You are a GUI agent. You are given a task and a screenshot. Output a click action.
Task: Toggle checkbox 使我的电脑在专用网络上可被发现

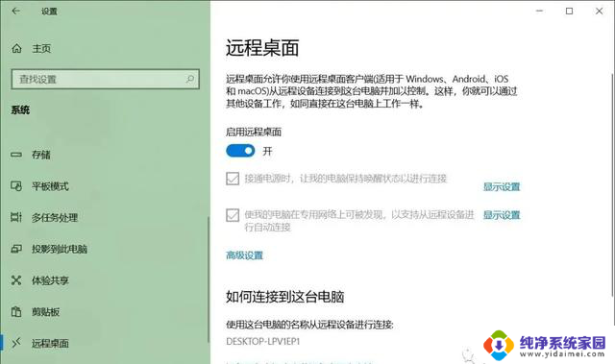pos(233,215)
